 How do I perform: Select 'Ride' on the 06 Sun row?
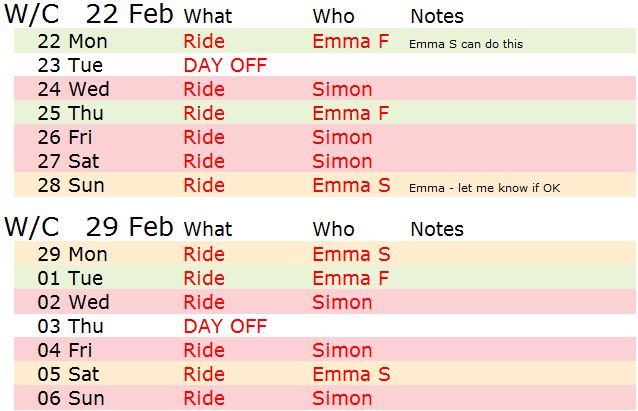tap(204, 398)
